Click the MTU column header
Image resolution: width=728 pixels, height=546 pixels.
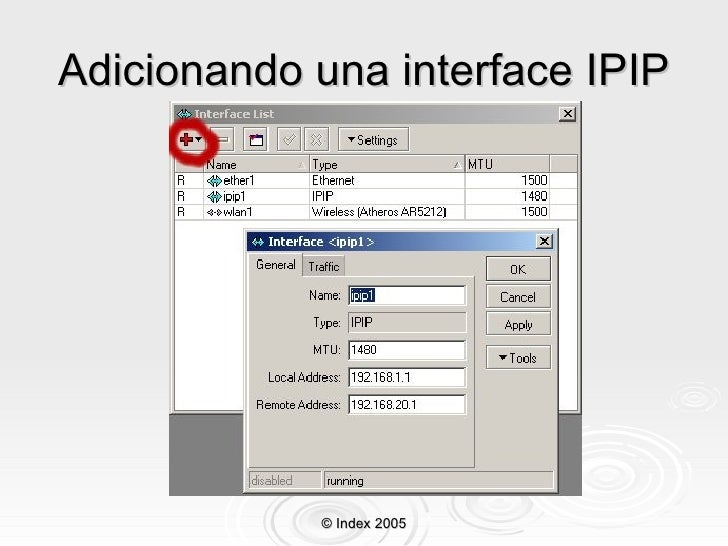point(507,164)
